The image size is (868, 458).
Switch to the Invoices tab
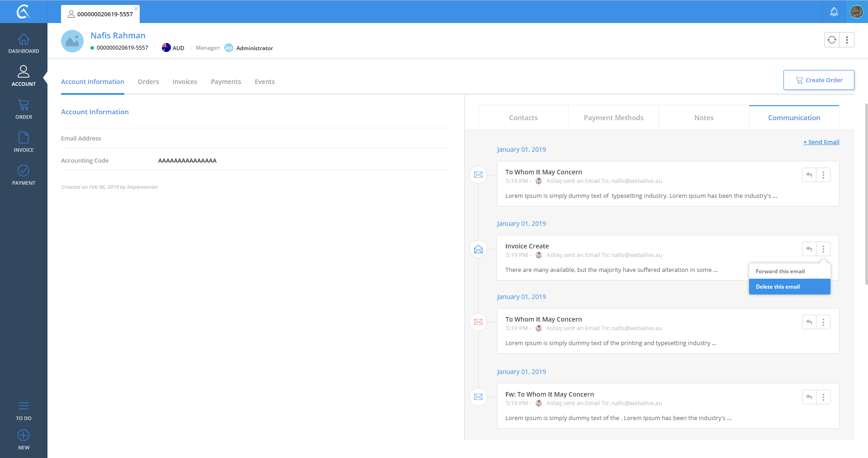184,82
